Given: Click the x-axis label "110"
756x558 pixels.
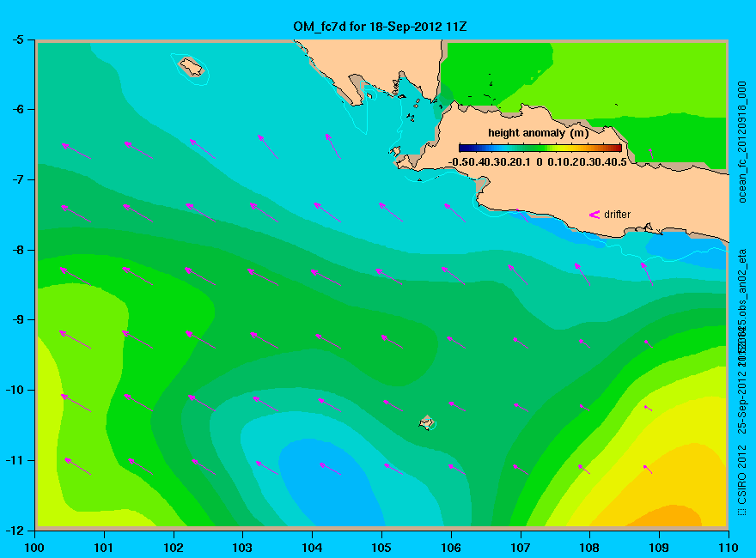Looking at the screenshot, I should pos(729,548).
